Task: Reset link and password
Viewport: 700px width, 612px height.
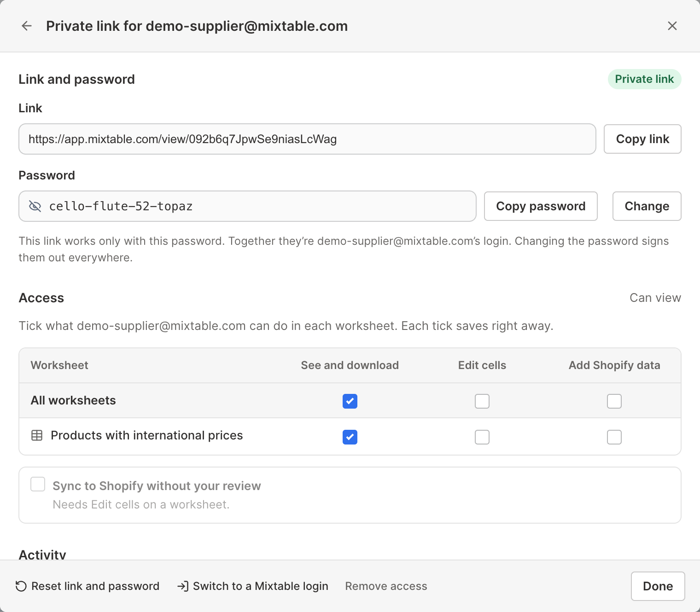Action: point(87,586)
